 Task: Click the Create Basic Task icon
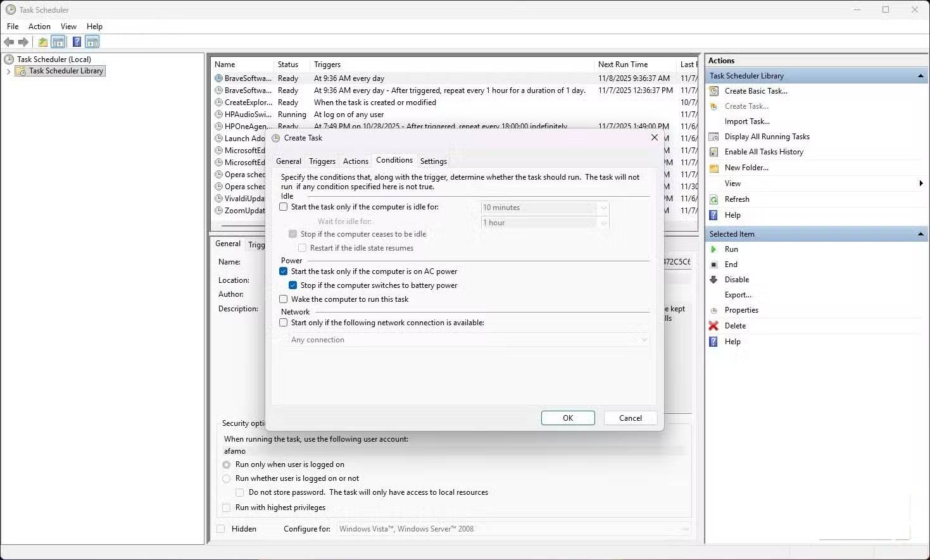pos(714,91)
